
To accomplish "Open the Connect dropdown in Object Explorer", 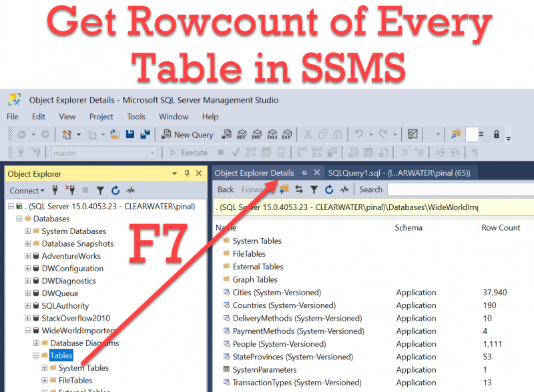I will [27, 191].
